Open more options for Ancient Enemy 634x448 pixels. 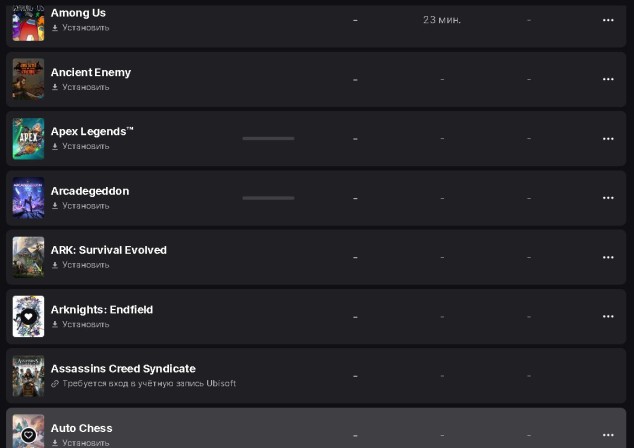[x=607, y=79]
